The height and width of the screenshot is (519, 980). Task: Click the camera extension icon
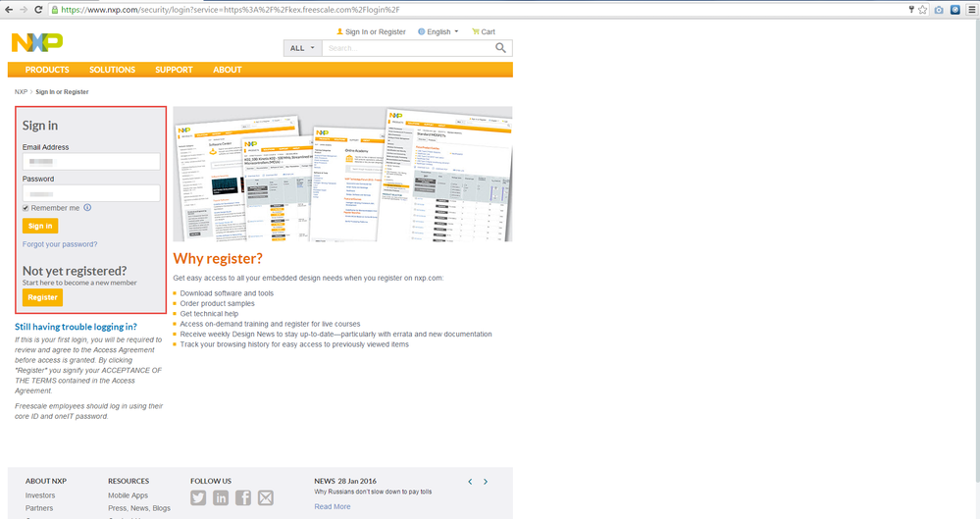pos(939,10)
